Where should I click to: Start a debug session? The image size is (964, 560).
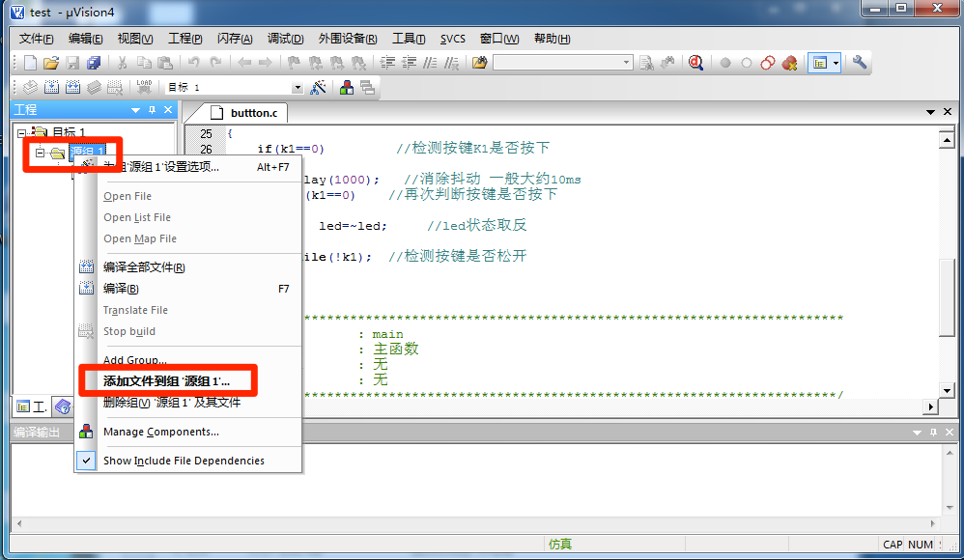tap(695, 62)
